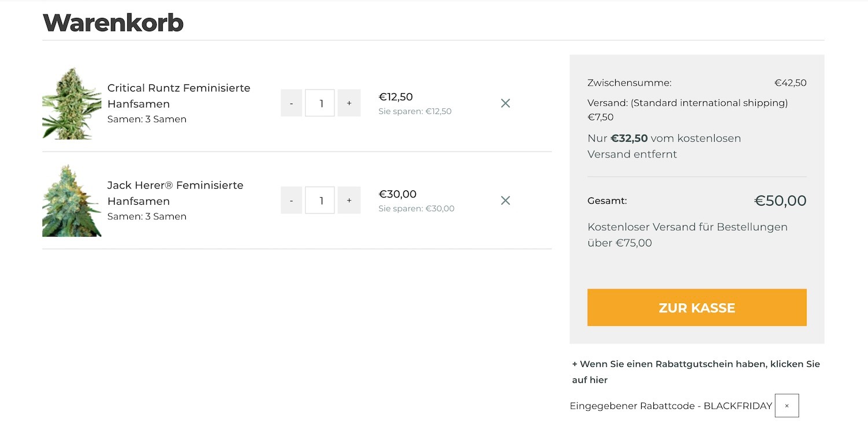868x431 pixels.
Task: Increase Critical Runtz quantity with plus
Action: point(349,103)
